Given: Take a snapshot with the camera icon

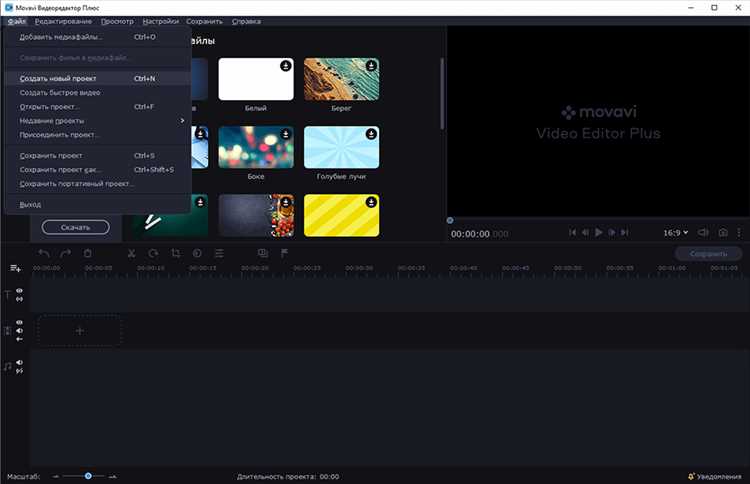Looking at the screenshot, I should click(x=723, y=232).
